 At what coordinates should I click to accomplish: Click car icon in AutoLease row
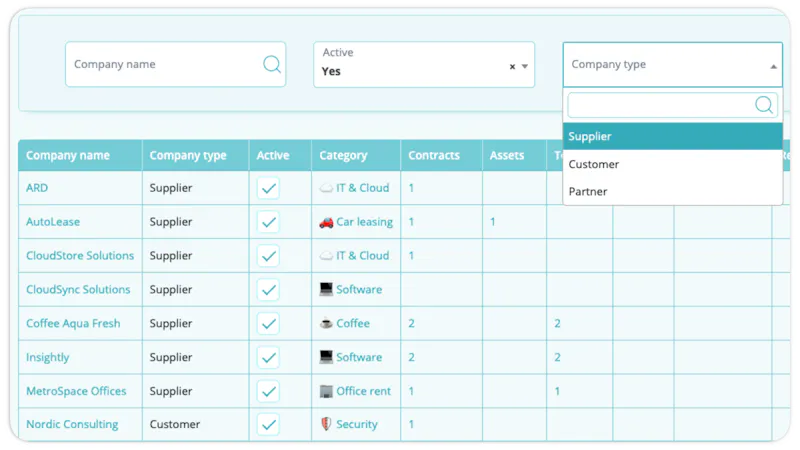click(x=326, y=222)
